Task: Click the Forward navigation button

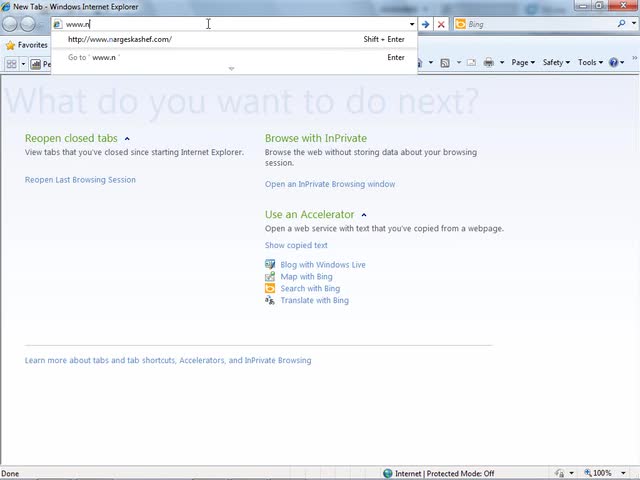Action: coord(28,24)
